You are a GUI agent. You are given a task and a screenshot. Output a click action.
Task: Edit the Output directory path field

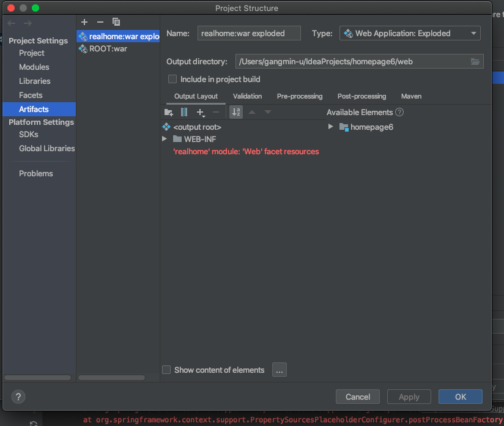[360, 61]
